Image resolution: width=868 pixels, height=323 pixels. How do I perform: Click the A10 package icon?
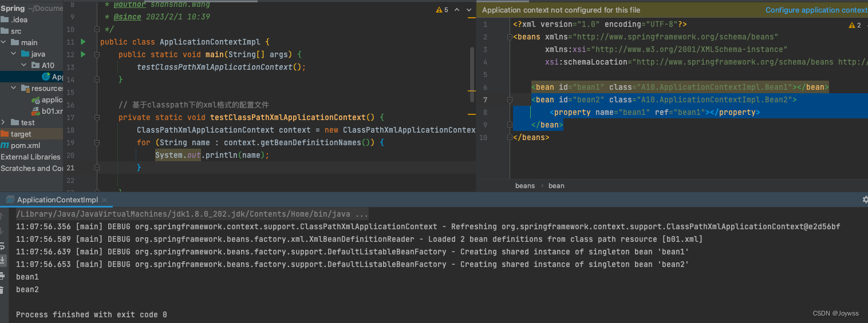tap(35, 65)
